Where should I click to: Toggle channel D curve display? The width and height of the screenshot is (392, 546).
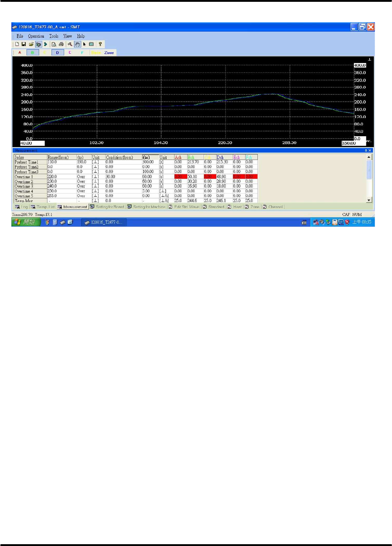tap(58, 53)
